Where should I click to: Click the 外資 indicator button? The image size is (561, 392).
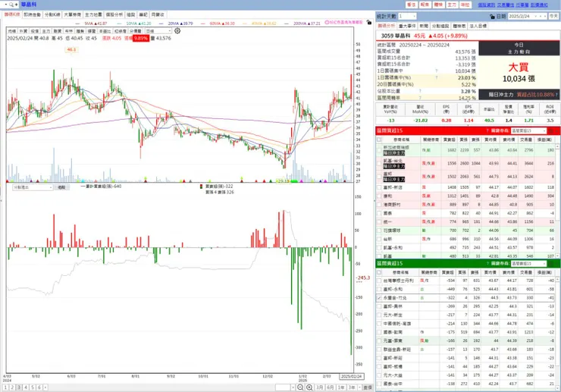point(24,31)
